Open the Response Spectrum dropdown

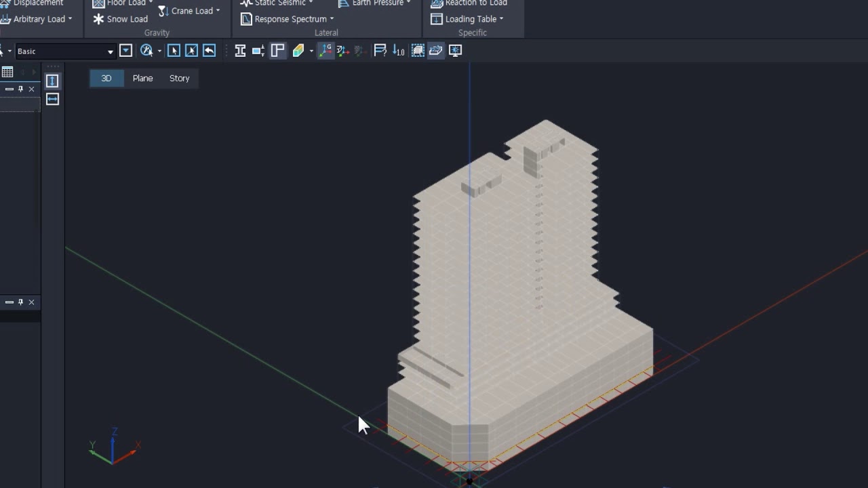point(288,19)
